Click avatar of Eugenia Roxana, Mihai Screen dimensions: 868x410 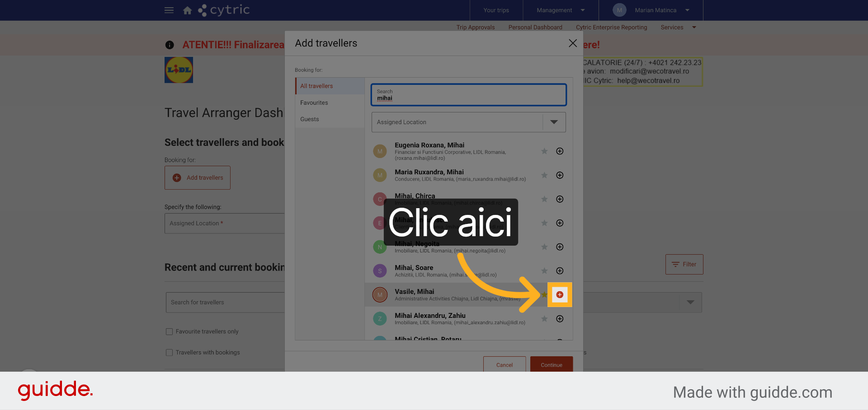380,151
